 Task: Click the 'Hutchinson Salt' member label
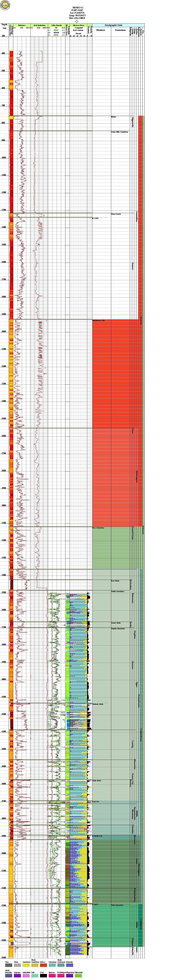click(x=99, y=321)
